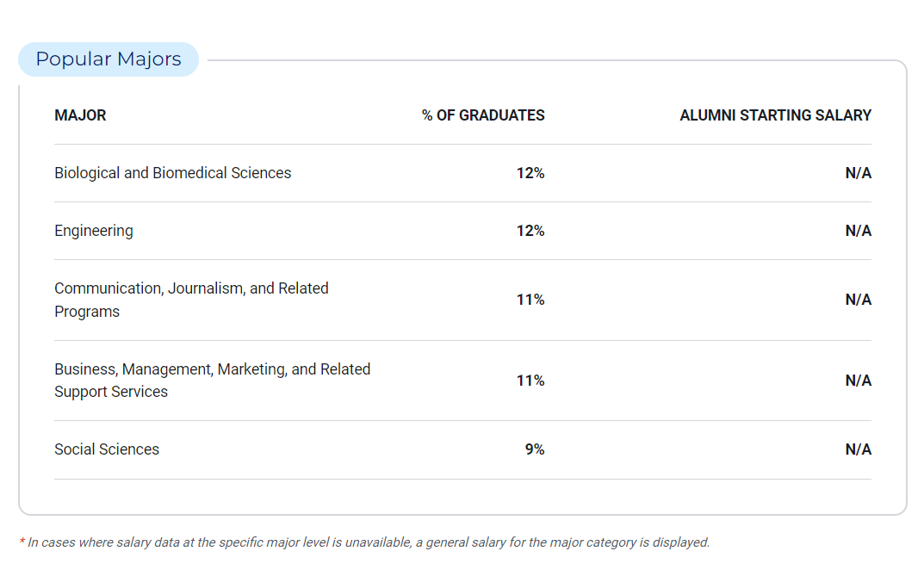Click the N/A salary for Biological Sciences
Image resolution: width=924 pixels, height=570 pixels.
(x=858, y=173)
